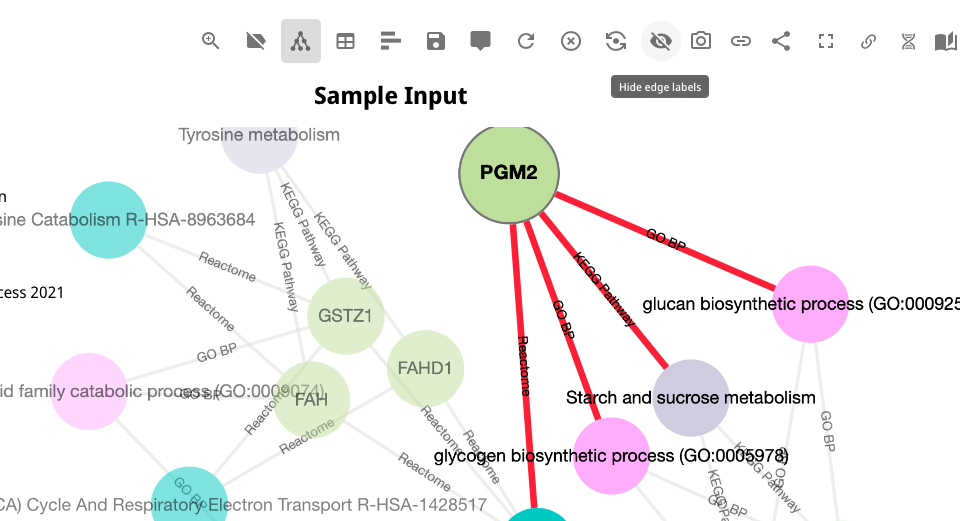Hide edge labels with the crossed-eye icon

661,41
